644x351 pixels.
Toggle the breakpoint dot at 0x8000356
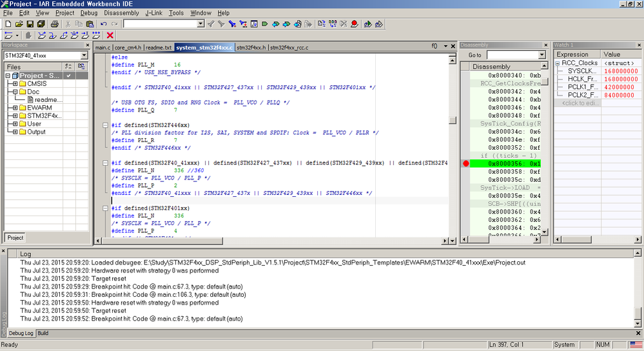tap(465, 164)
